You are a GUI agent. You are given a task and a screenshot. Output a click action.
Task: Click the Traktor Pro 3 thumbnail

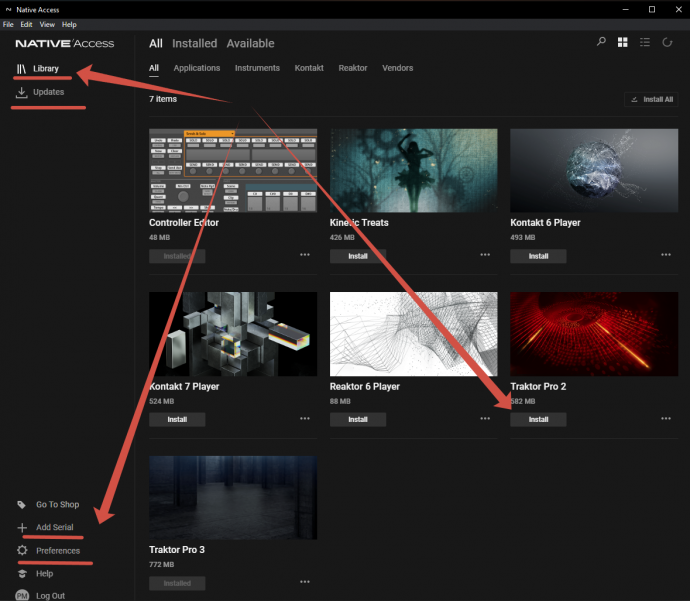click(x=233, y=498)
